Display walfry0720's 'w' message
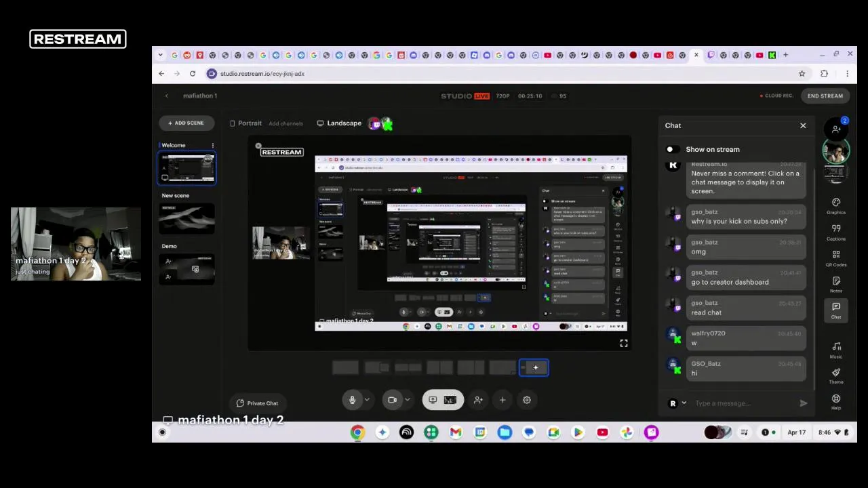868x488 pixels. (745, 338)
